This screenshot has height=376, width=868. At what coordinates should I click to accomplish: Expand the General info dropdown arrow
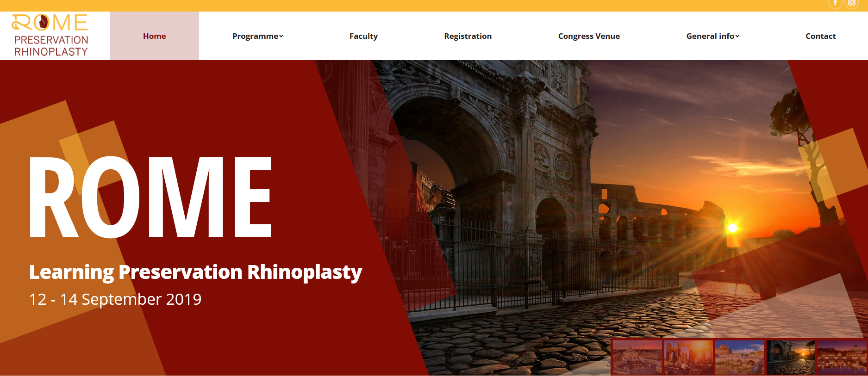tap(737, 36)
